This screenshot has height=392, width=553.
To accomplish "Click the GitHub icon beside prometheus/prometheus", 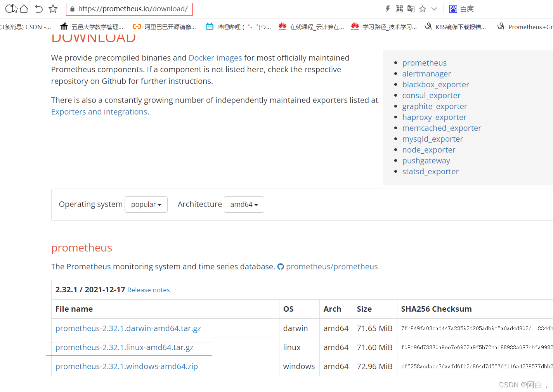I will click(x=281, y=267).
